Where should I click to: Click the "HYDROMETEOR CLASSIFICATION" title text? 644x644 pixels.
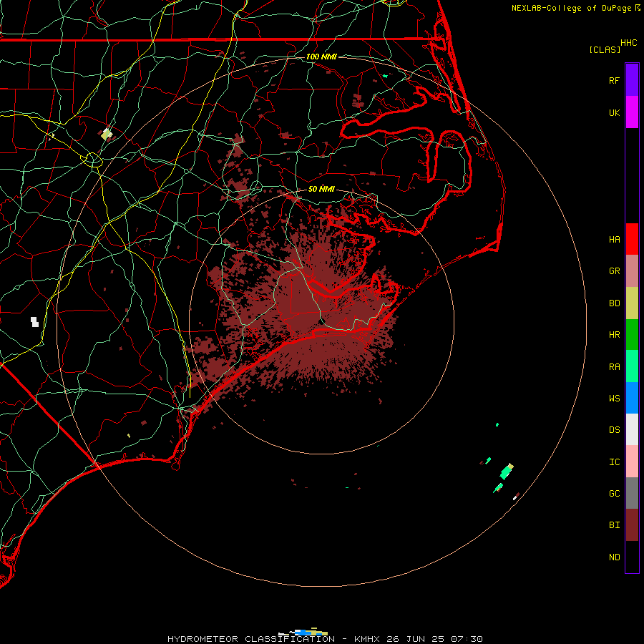coord(251,639)
